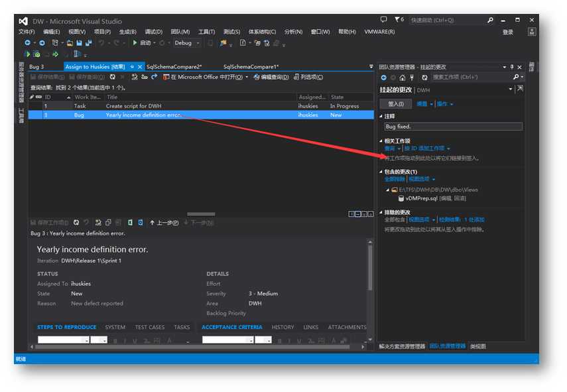Screen dimensions: 567x392
Task: Save the current file with the disk icon
Action: pyautogui.click(x=79, y=43)
